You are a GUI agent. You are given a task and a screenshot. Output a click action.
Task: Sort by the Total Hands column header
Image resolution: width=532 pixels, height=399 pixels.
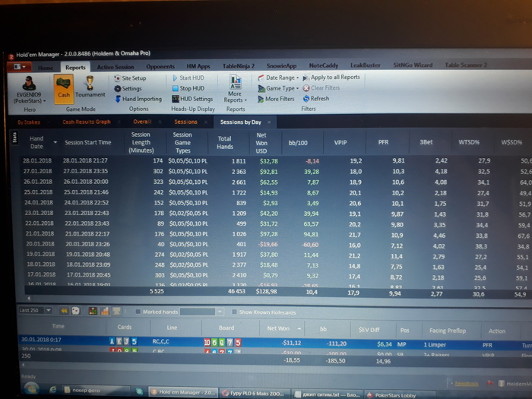pyautogui.click(x=225, y=143)
